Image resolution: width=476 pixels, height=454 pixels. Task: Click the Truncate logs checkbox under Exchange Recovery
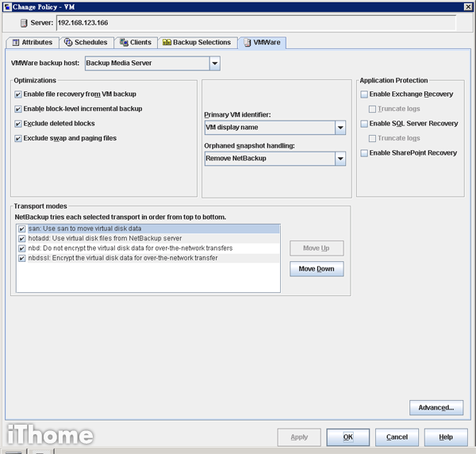click(x=372, y=109)
